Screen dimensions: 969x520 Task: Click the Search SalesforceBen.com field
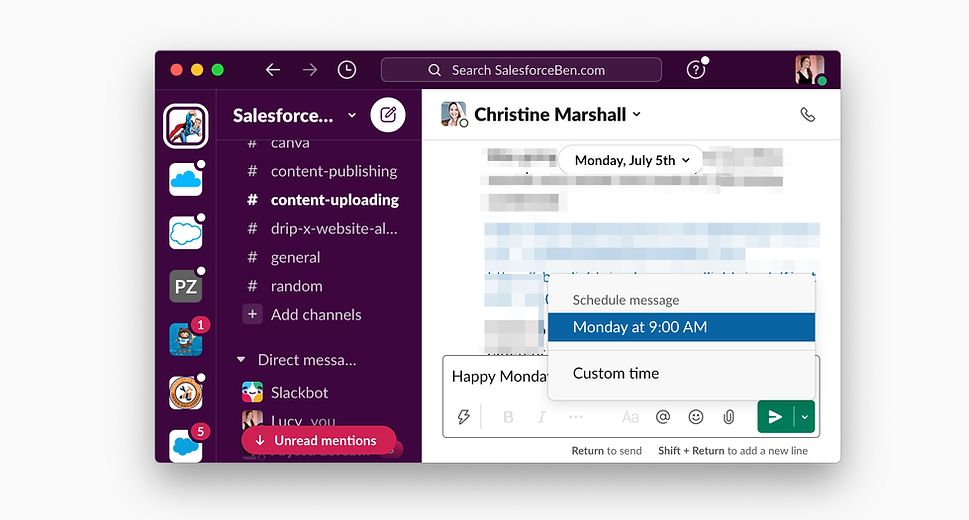(521, 70)
